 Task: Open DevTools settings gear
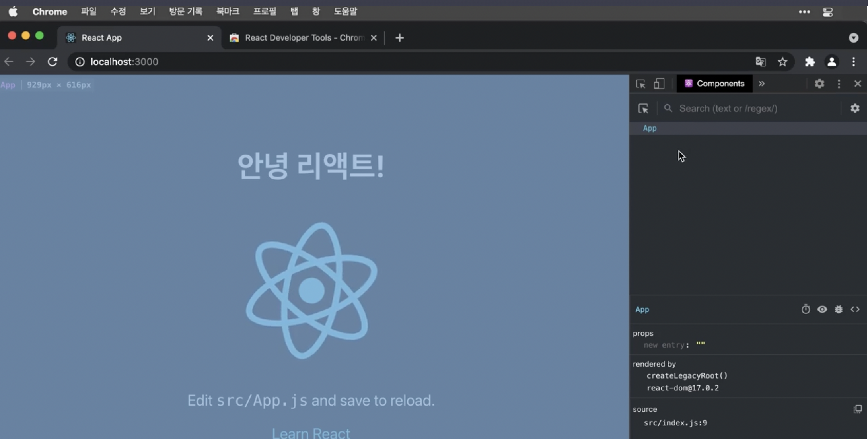(x=819, y=84)
